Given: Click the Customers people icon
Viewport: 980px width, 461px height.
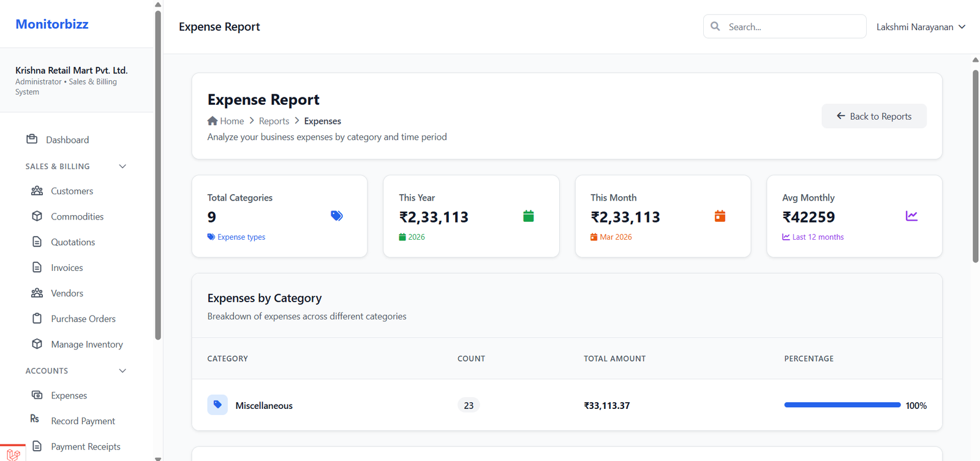Looking at the screenshot, I should coord(37,191).
